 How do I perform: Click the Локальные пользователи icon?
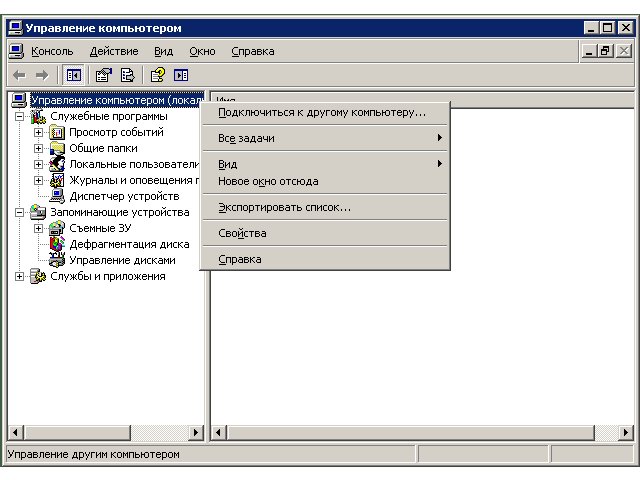pos(57,164)
